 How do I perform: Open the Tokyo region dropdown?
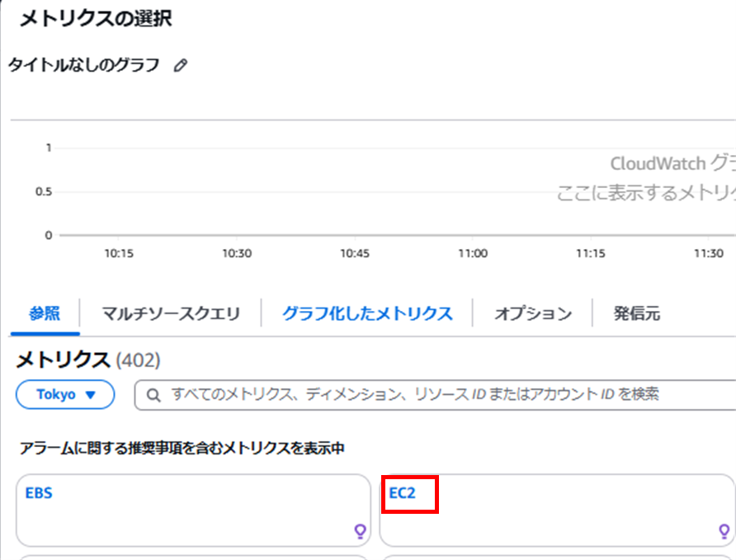(x=65, y=394)
